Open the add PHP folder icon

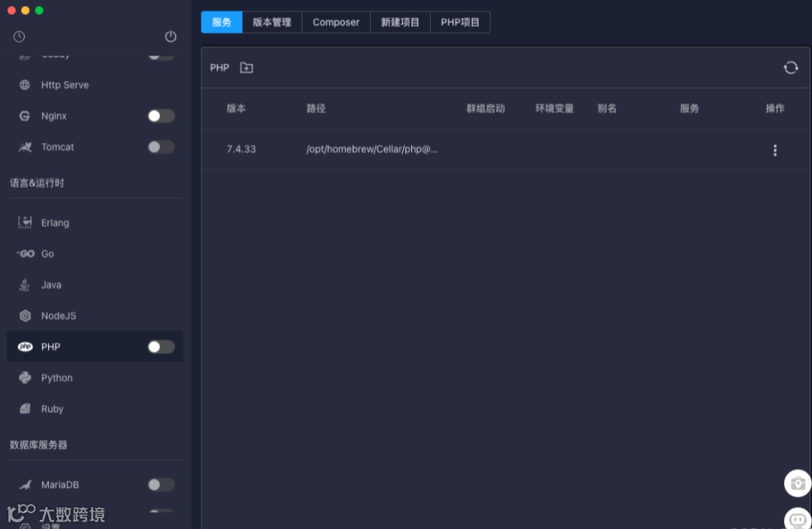pos(246,67)
